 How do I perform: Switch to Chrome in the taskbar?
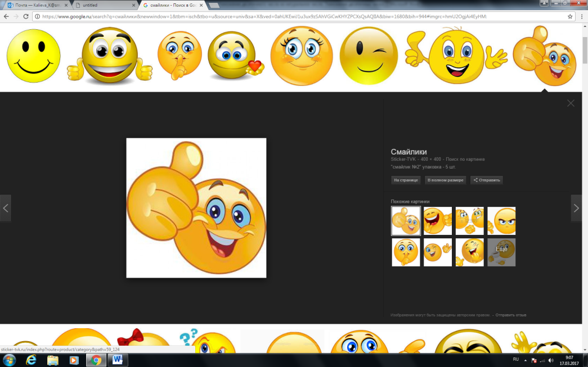point(96,360)
